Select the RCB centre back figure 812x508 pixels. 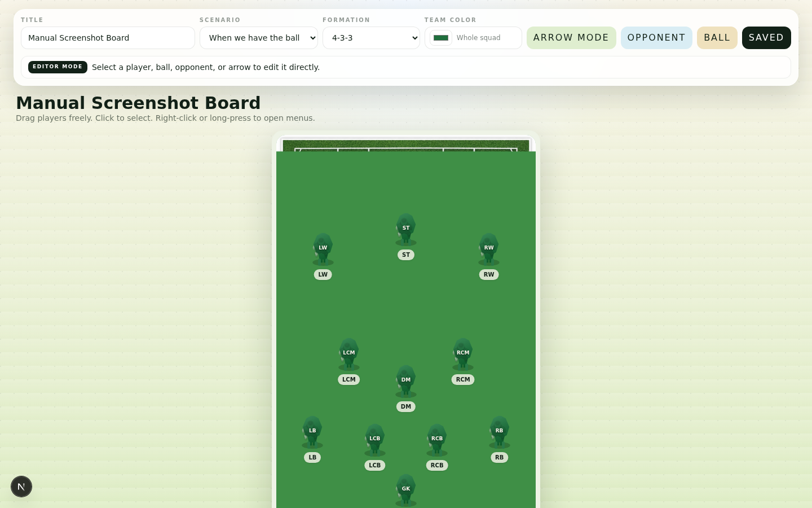(x=437, y=440)
